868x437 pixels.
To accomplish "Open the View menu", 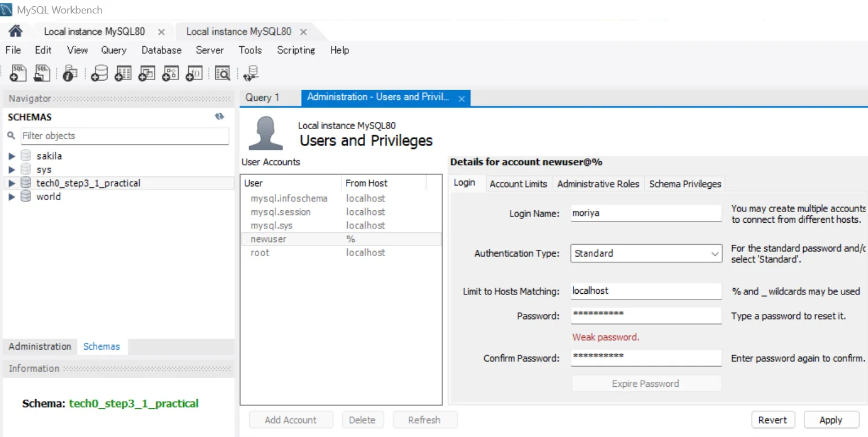I will (x=77, y=50).
